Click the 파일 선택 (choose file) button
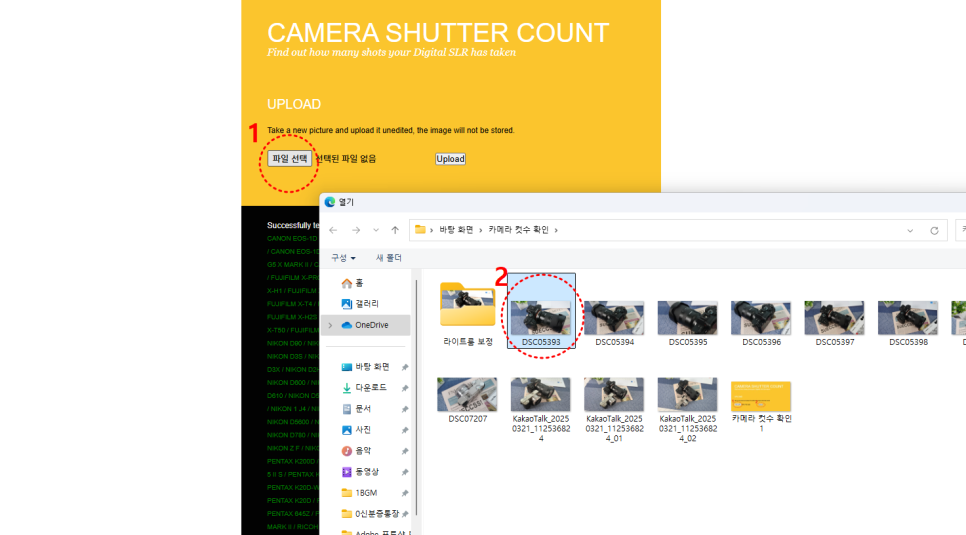Viewport: 966px width, 535px height. point(289,158)
